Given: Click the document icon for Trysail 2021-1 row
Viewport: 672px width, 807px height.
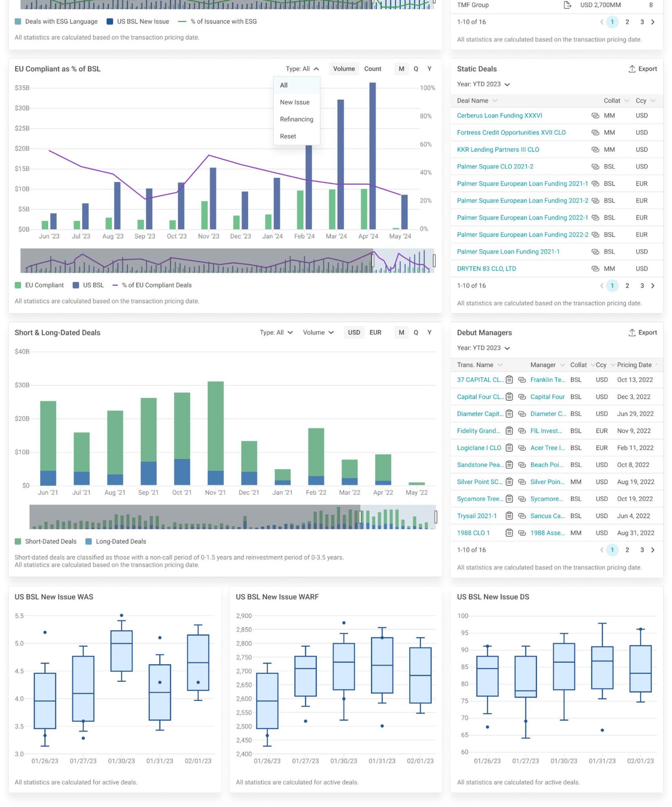Looking at the screenshot, I should (509, 516).
